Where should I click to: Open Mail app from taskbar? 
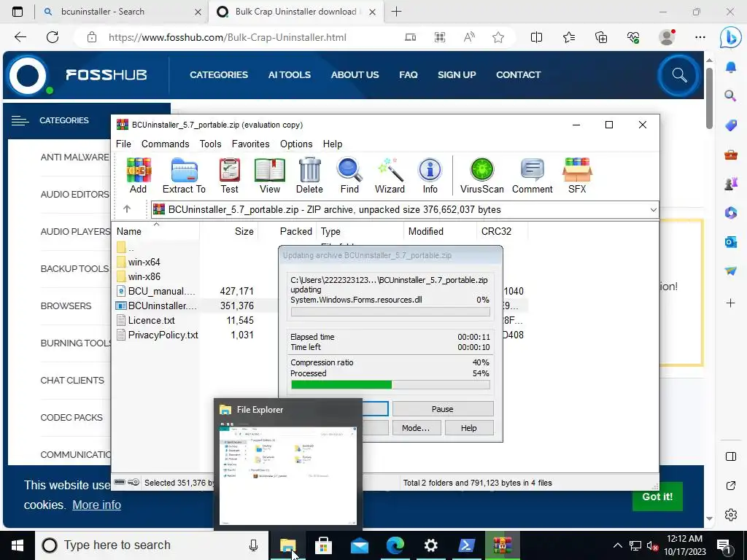point(359,545)
